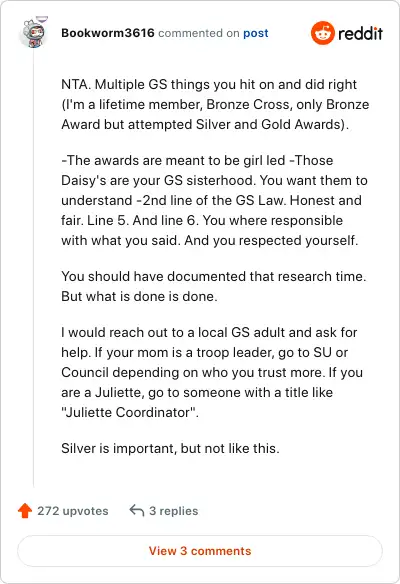Click the "commented on" text in header
Image resolution: width=400 pixels, height=584 pixels.
199,33
